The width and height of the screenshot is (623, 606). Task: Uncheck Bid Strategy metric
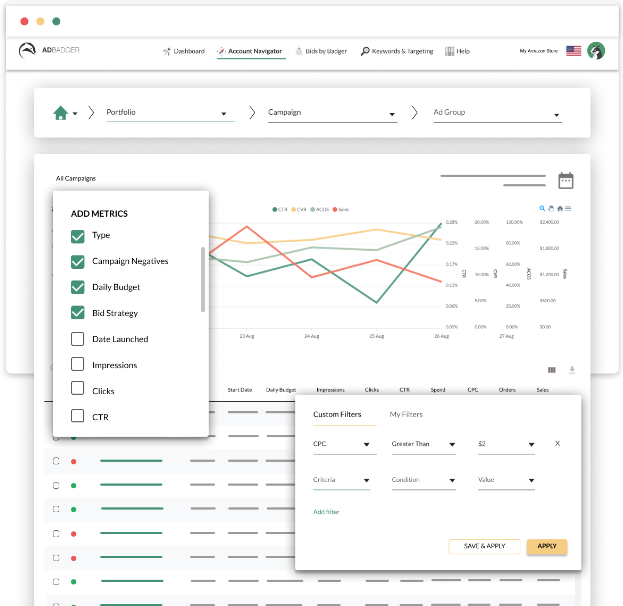click(x=77, y=313)
